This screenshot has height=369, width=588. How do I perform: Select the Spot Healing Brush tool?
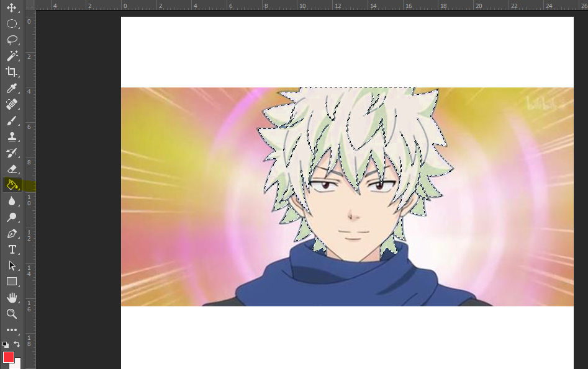[12, 104]
